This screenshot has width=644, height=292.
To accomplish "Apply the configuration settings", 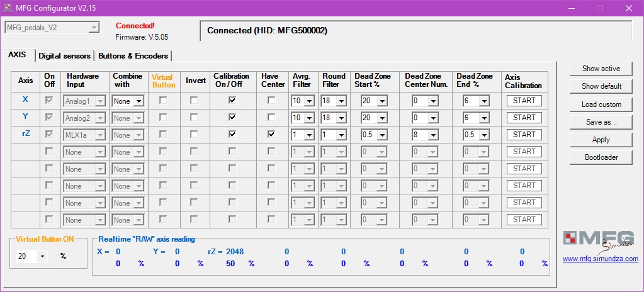I will click(x=601, y=140).
